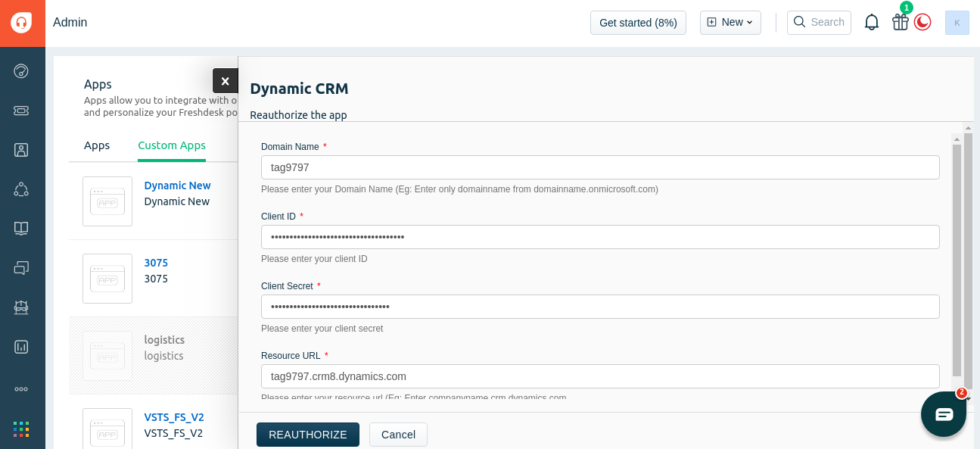Open the notifications bell icon
Screen dimensions: 980x449
tap(872, 22)
